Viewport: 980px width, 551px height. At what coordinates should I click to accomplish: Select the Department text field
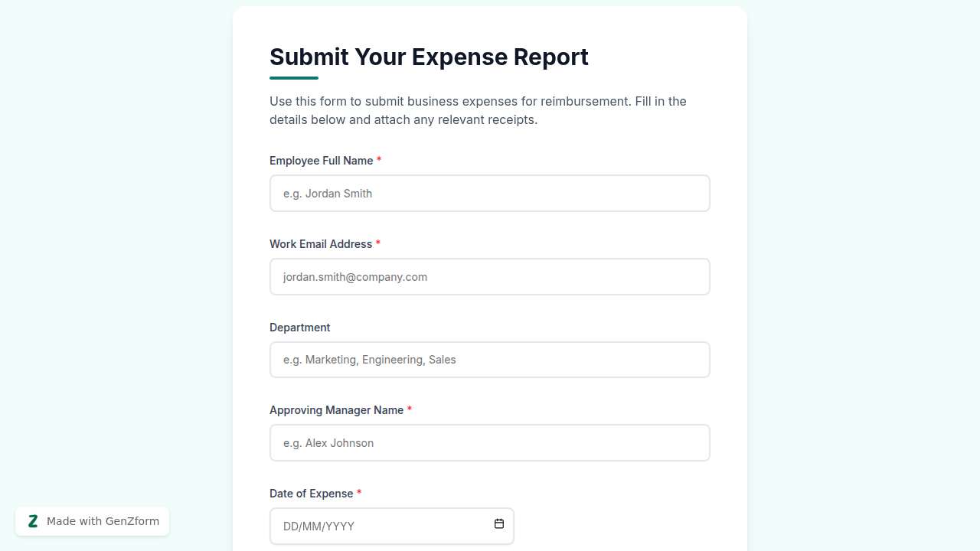click(489, 360)
